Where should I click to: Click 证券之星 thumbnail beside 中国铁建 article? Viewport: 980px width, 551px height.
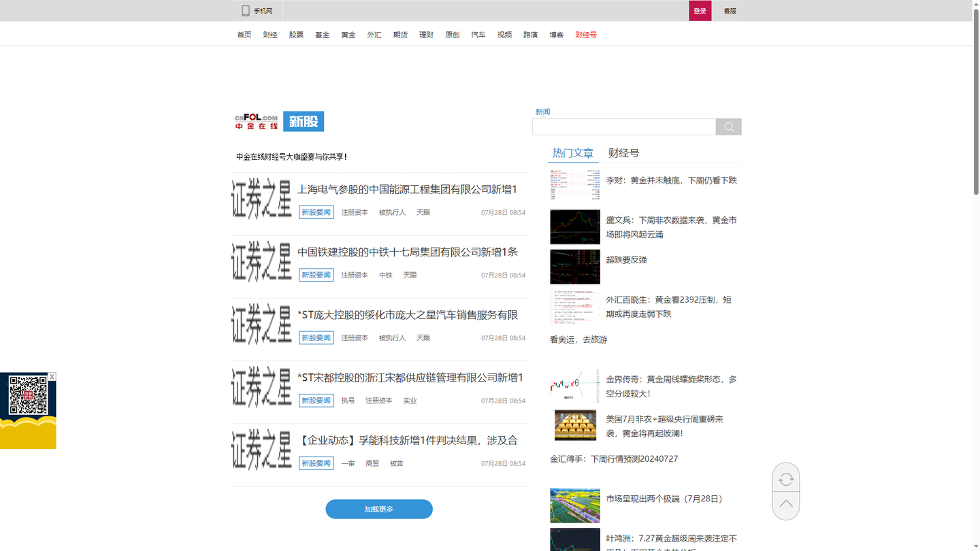pos(261,261)
